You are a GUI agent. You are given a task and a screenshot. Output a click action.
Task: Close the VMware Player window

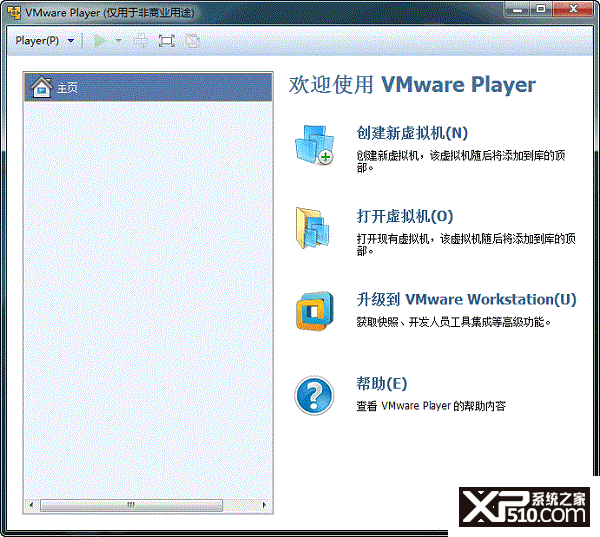click(x=573, y=9)
